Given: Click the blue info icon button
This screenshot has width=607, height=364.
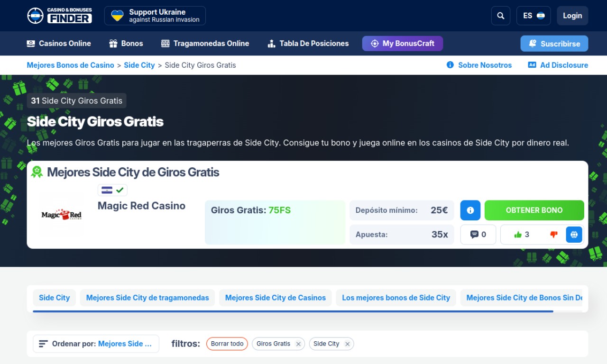Looking at the screenshot, I should 470,210.
